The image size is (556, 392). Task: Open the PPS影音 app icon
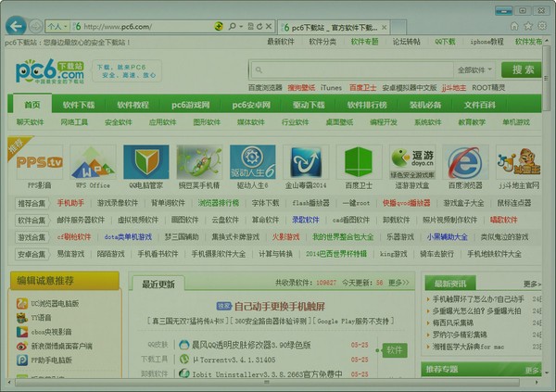coord(40,162)
